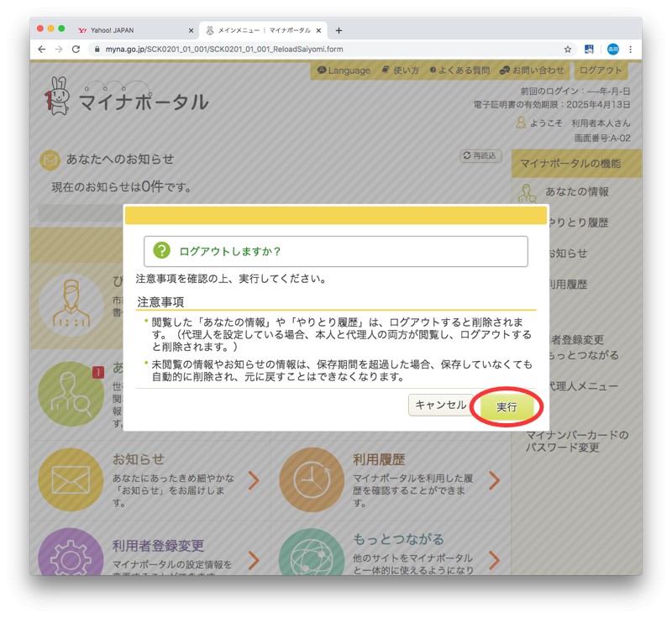Bookmark this page with the star icon
Viewport: 672px width, 618px height.
[568, 50]
